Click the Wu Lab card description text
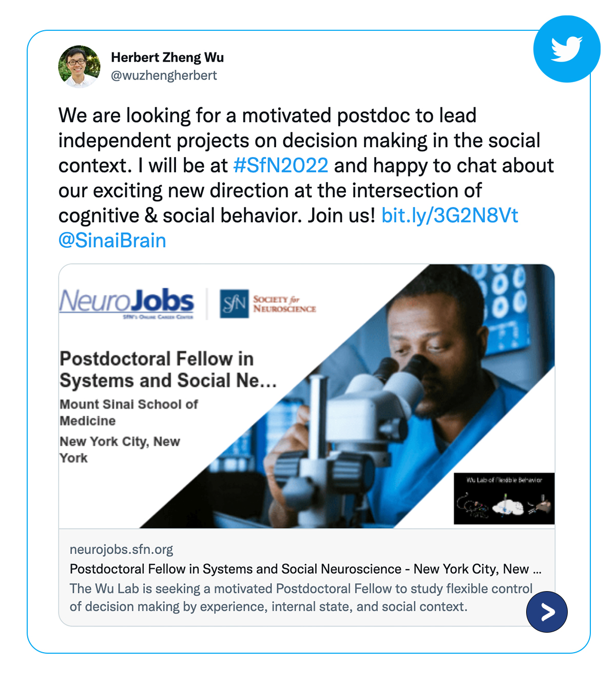 [301, 597]
